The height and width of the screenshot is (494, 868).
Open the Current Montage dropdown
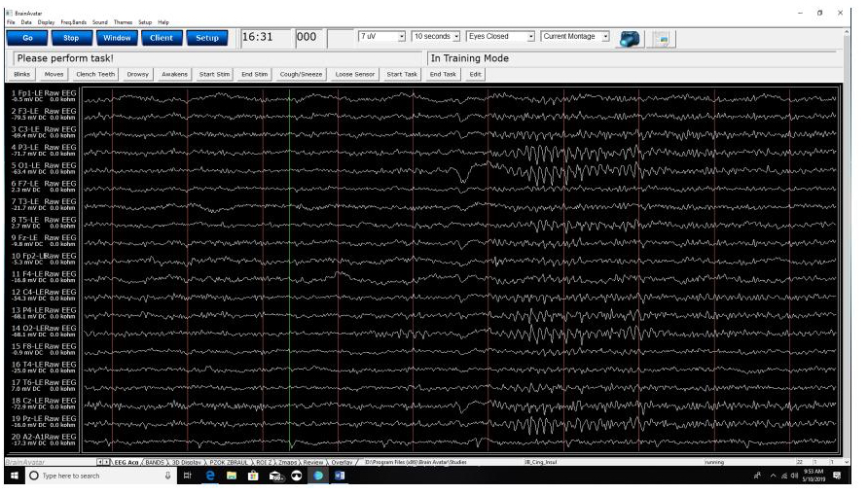click(605, 36)
